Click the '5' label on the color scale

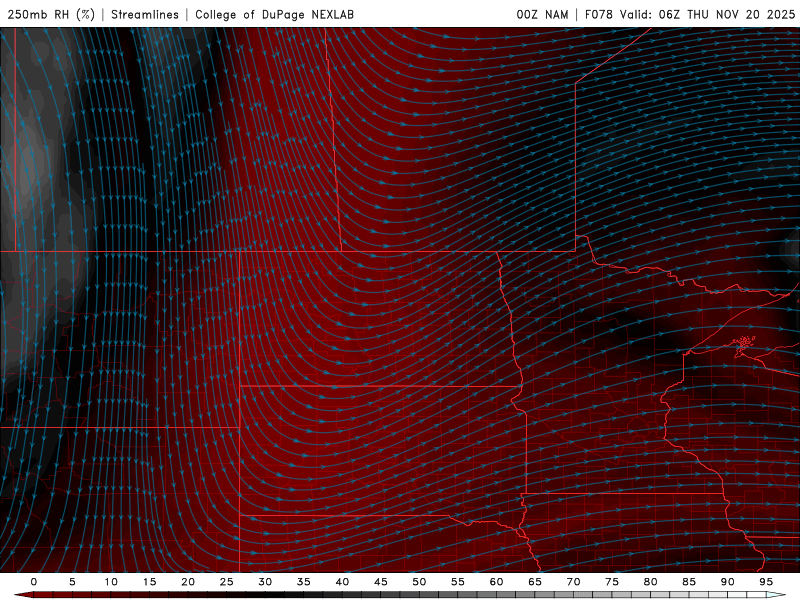point(72,582)
